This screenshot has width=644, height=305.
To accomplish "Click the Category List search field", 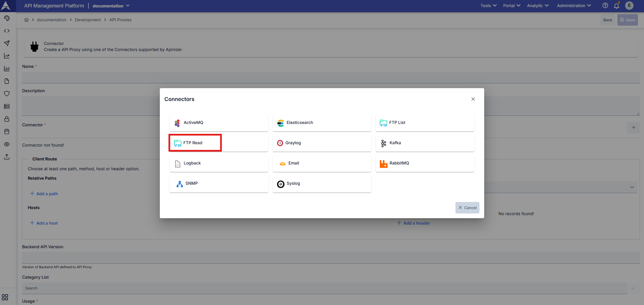I will pos(324,288).
